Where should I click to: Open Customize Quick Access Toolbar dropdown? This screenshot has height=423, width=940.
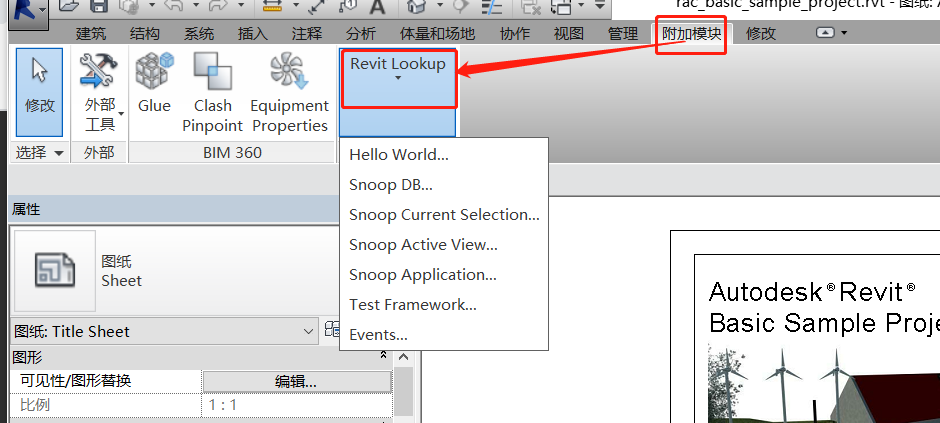[600, 5]
